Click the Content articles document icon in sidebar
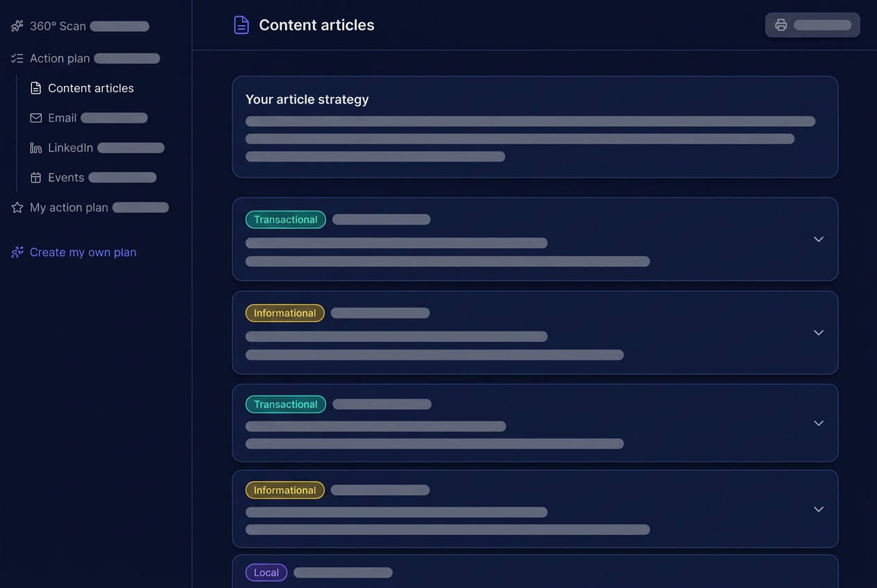Screen dimensions: 877x588 click(35, 88)
